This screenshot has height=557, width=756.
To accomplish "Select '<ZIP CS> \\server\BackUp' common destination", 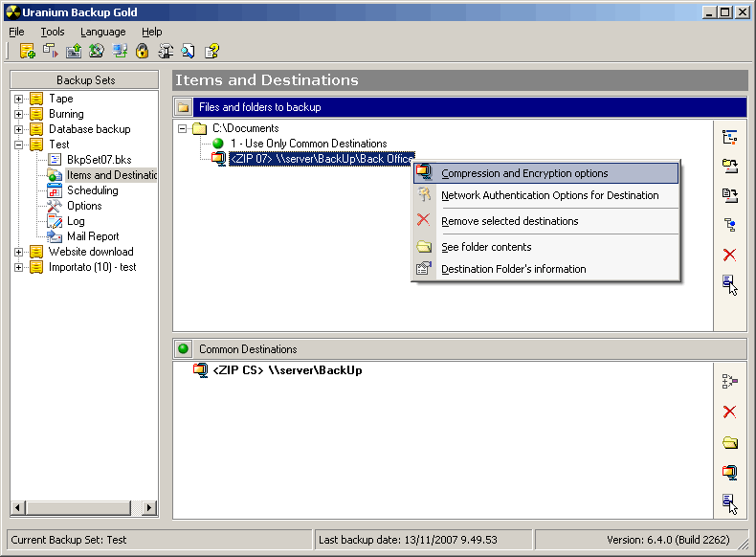I will [287, 370].
